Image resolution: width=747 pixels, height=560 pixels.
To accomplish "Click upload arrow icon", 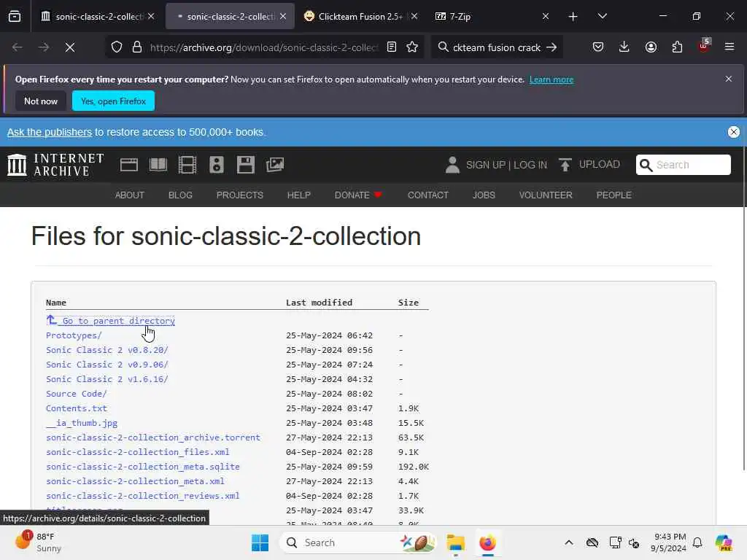I will 565,165.
